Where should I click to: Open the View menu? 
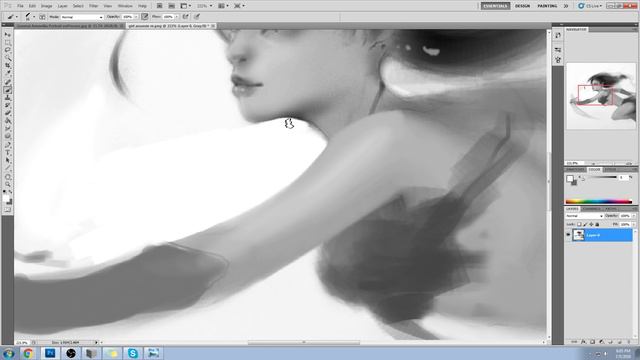click(x=108, y=6)
